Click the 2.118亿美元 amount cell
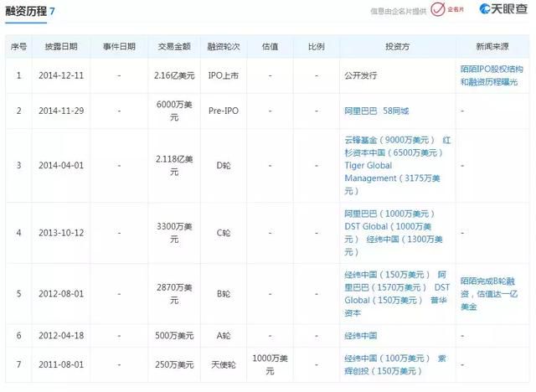This screenshot has height=392, width=536. coord(174,166)
